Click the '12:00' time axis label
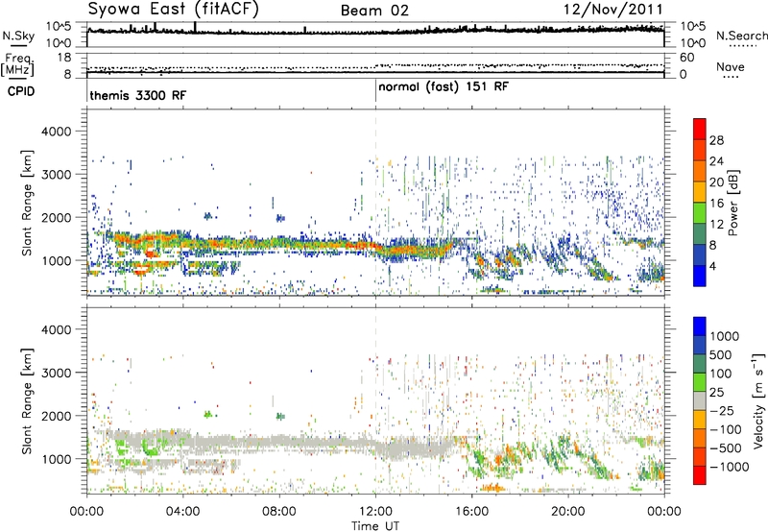The height and width of the screenshot is (532, 768). pyautogui.click(x=375, y=512)
